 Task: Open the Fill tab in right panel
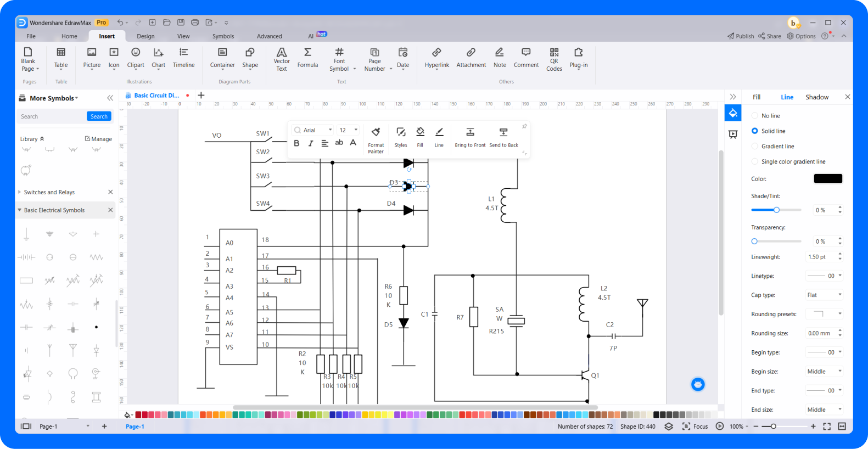pyautogui.click(x=757, y=97)
